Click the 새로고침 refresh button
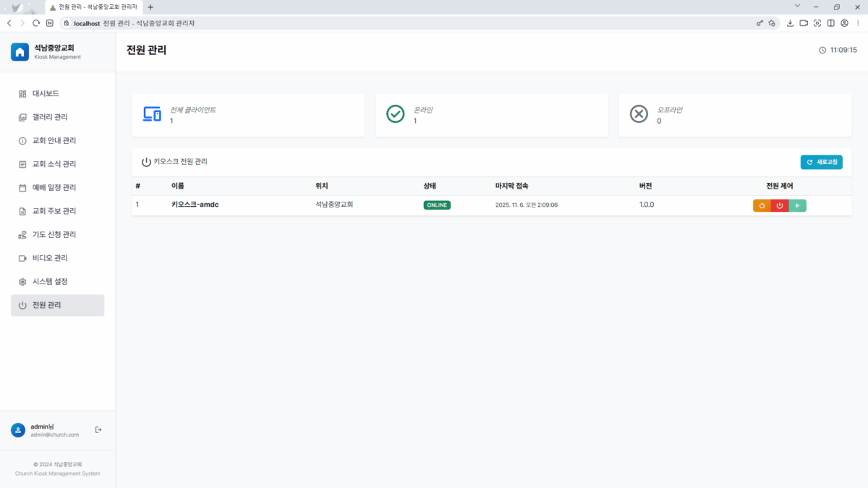868x488 pixels. [x=821, y=163]
